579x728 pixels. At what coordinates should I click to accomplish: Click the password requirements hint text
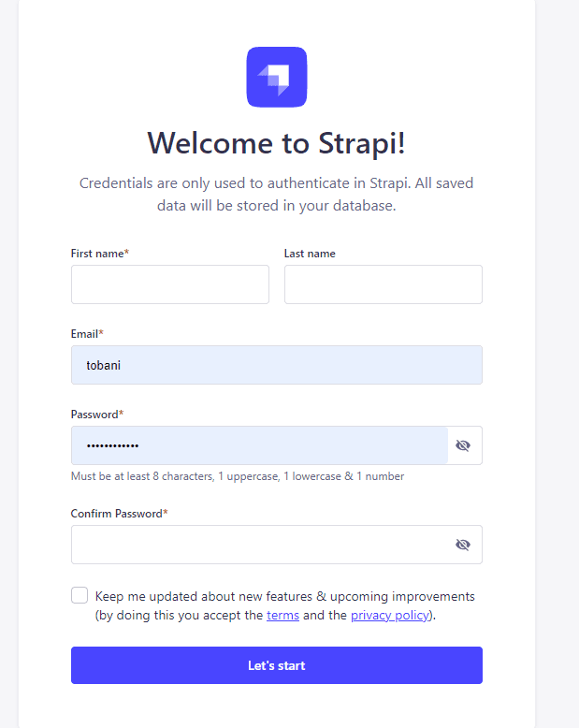coord(238,476)
